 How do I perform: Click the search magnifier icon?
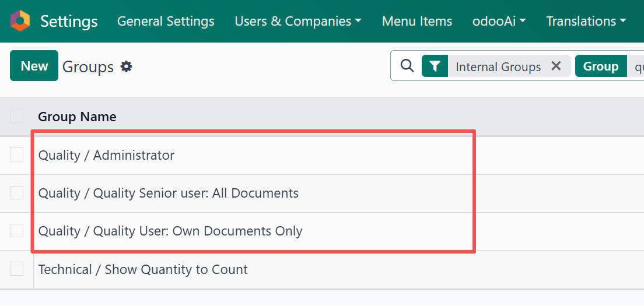click(x=407, y=66)
